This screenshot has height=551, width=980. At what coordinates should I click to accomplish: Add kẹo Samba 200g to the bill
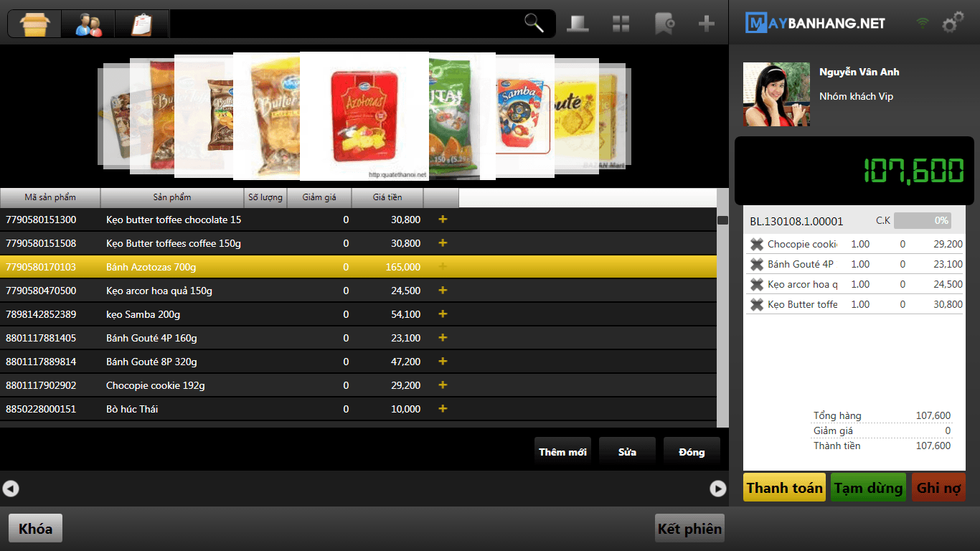(x=443, y=314)
